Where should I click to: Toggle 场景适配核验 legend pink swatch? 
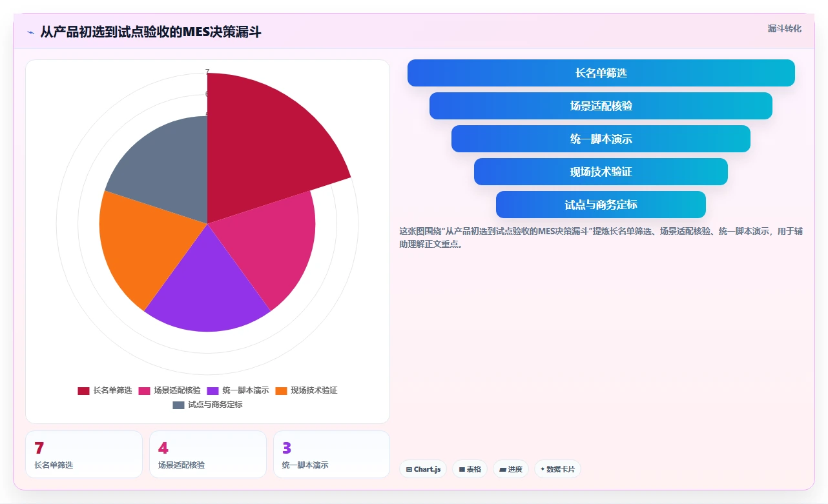[x=144, y=390]
